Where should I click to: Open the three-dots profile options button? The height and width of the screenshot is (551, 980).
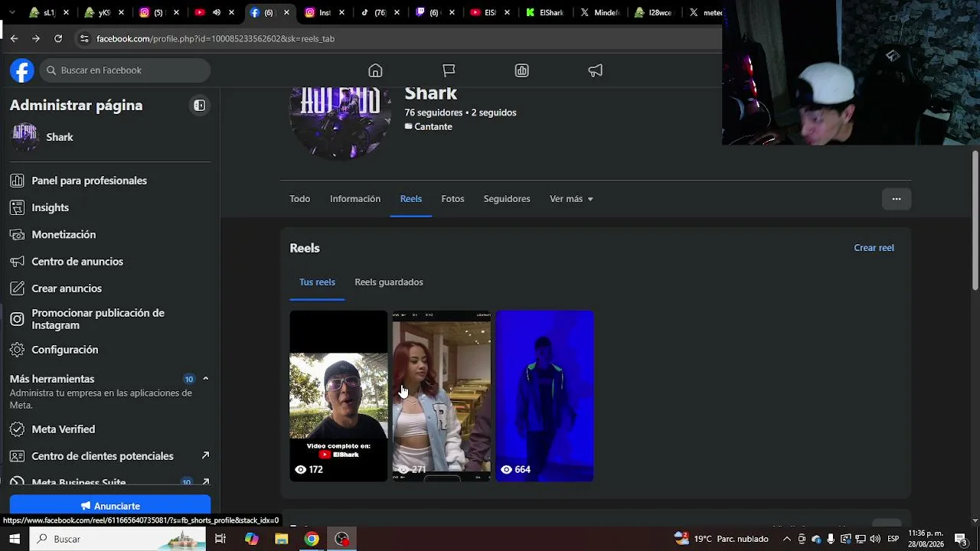[897, 199]
